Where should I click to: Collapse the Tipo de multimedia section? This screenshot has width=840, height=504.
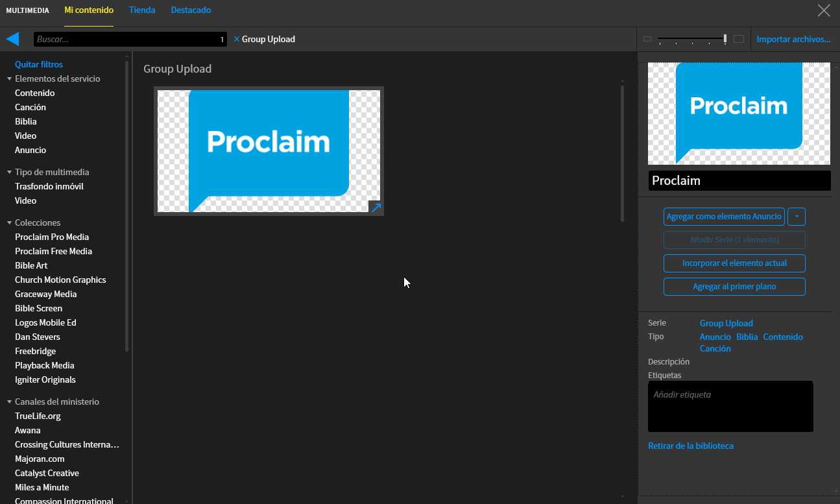[x=10, y=172]
